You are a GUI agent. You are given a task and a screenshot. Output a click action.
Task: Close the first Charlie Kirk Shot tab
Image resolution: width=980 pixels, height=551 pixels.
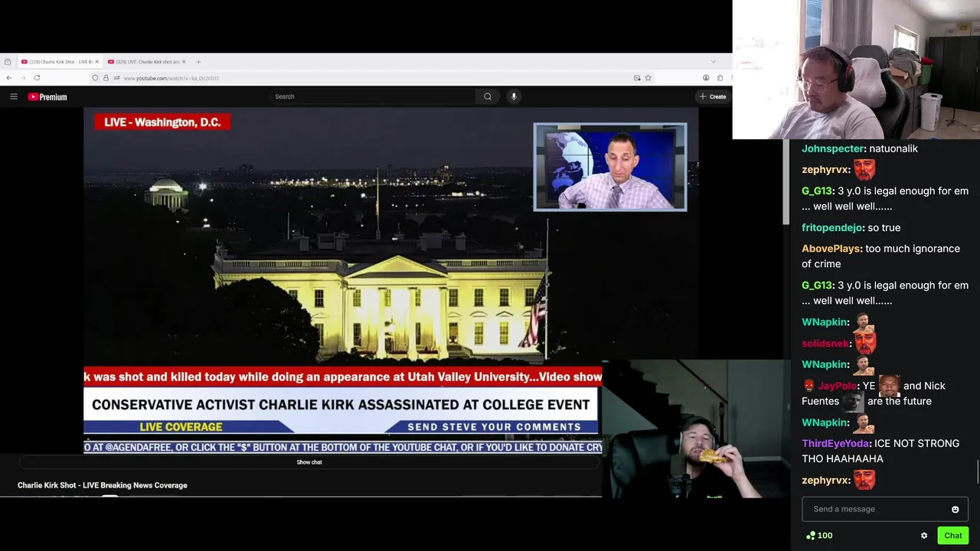[x=96, y=62]
